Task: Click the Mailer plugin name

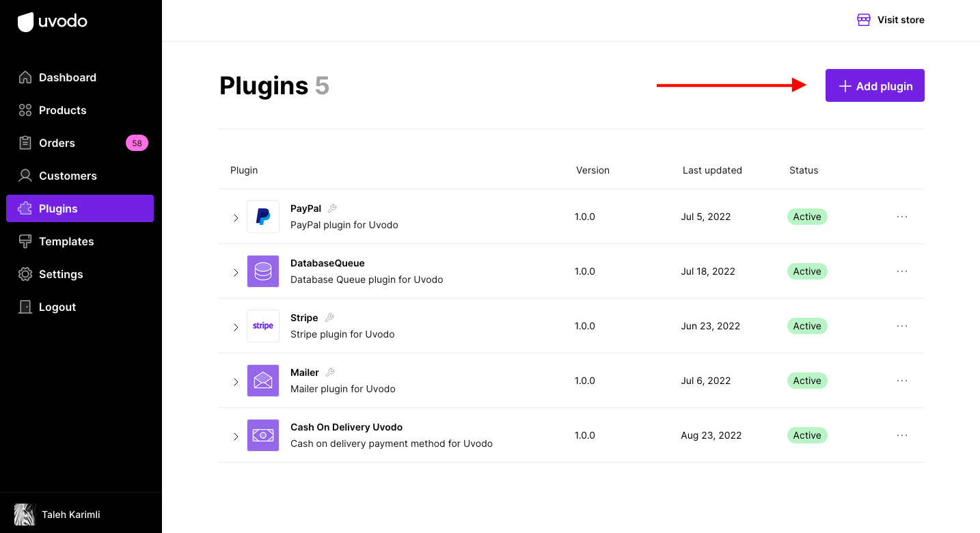Action: 305,372
